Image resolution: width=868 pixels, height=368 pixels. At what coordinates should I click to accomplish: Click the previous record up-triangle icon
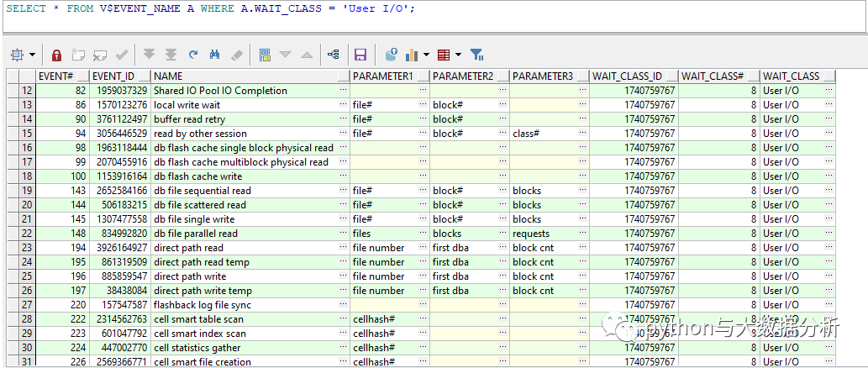coord(308,55)
